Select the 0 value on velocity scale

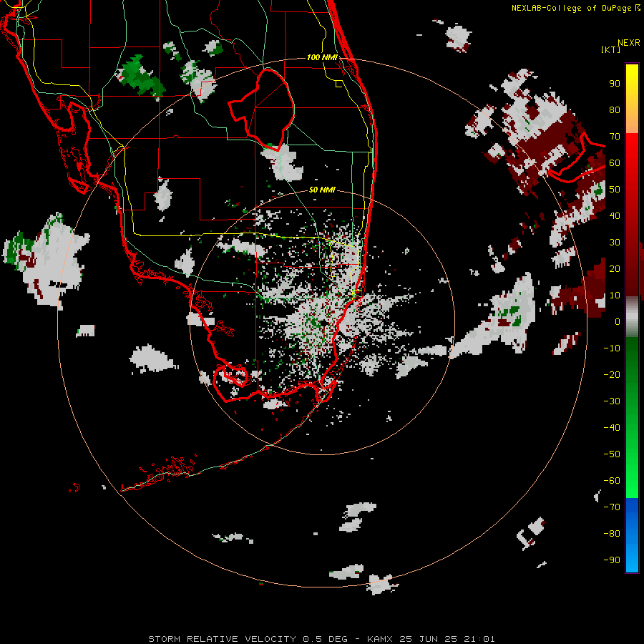tap(618, 321)
